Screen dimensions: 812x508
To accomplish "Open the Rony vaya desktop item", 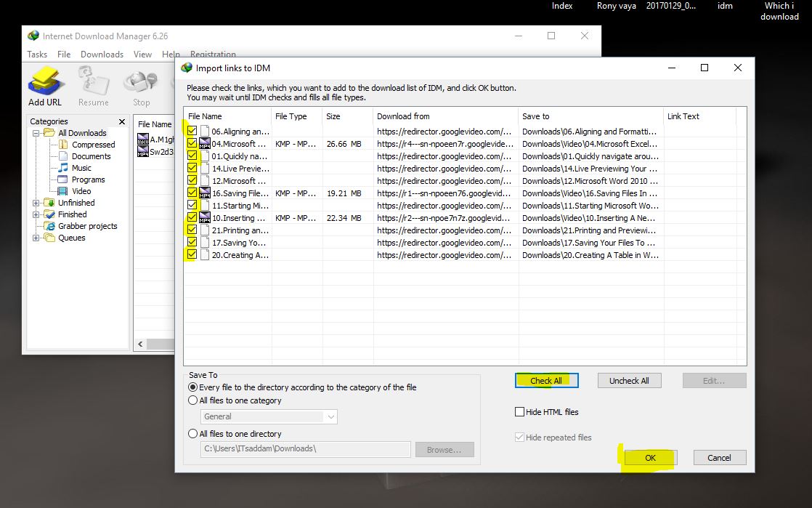I will pyautogui.click(x=616, y=6).
